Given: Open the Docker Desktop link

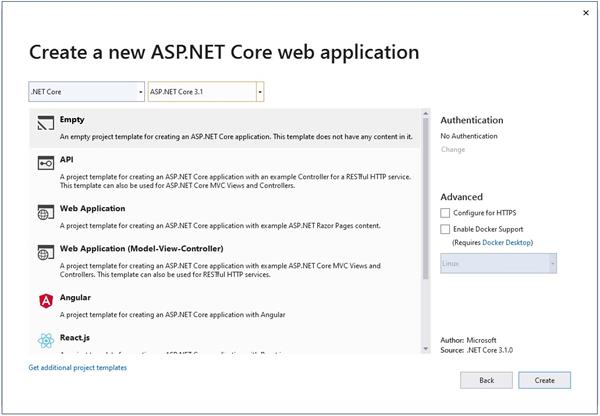Looking at the screenshot, I should pyautogui.click(x=510, y=242).
